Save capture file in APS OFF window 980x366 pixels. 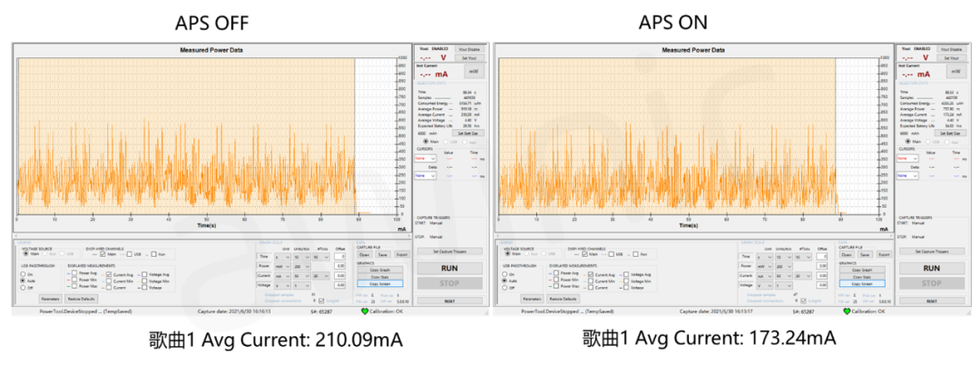[383, 254]
